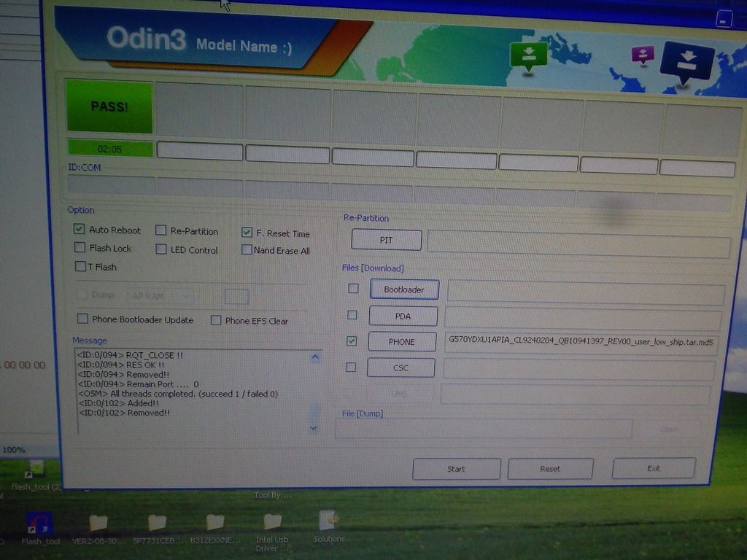Open the VER2-08-30 desktop folder
This screenshot has width=747, height=560.
[98, 529]
